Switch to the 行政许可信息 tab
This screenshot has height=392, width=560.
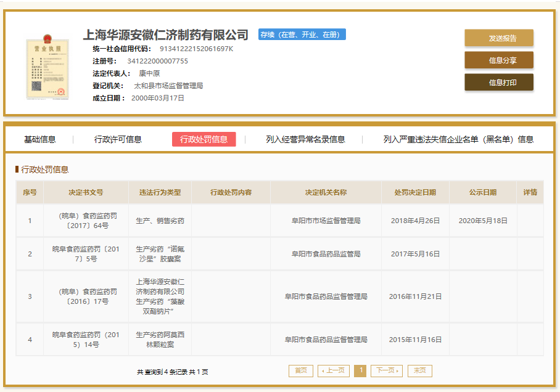click(x=118, y=139)
